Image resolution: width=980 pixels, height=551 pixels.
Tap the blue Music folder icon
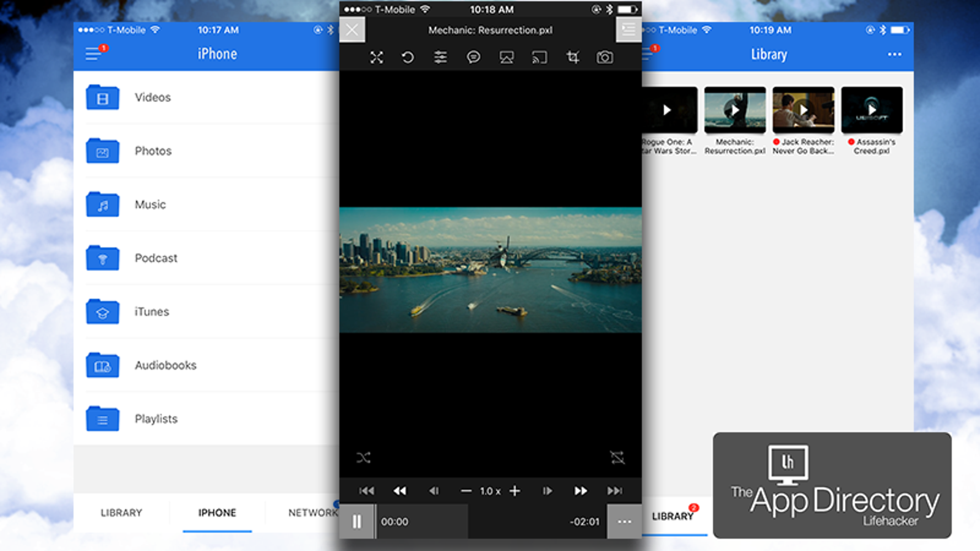click(x=102, y=204)
